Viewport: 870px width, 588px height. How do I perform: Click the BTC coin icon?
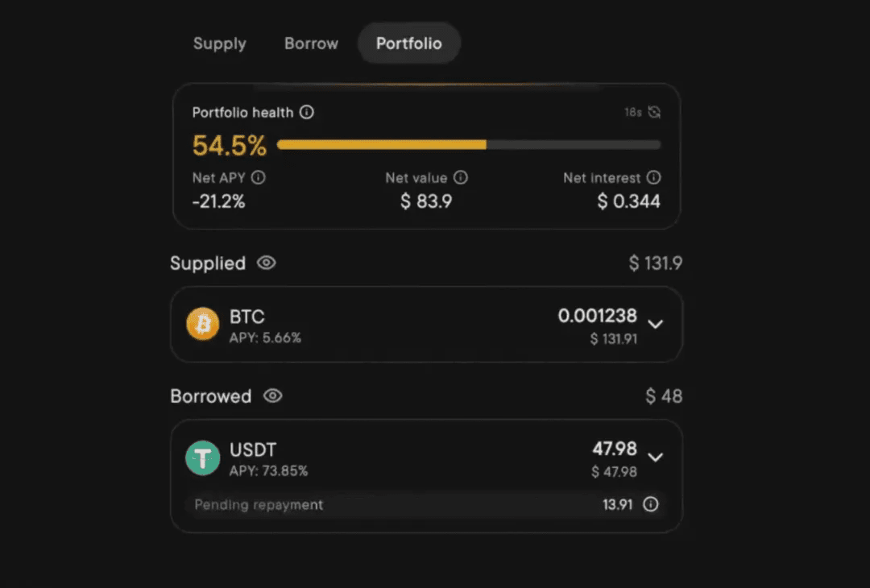pos(203,324)
